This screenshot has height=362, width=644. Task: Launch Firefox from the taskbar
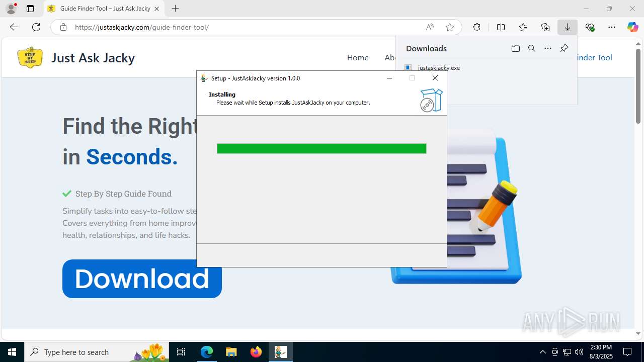(256, 352)
